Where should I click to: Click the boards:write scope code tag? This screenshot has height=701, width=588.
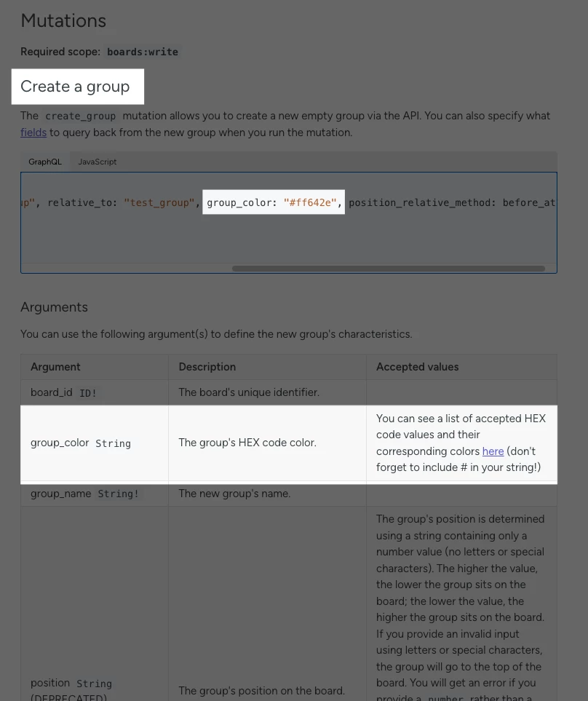[143, 52]
